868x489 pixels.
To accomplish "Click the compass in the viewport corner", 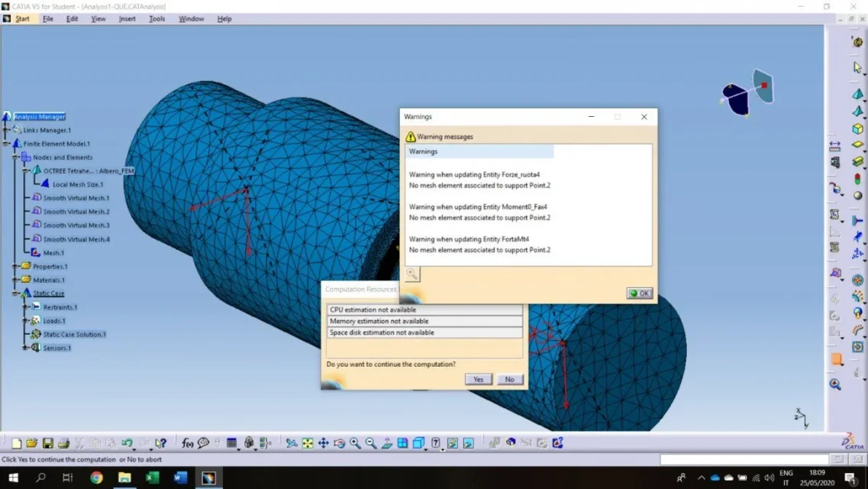I will [748, 92].
